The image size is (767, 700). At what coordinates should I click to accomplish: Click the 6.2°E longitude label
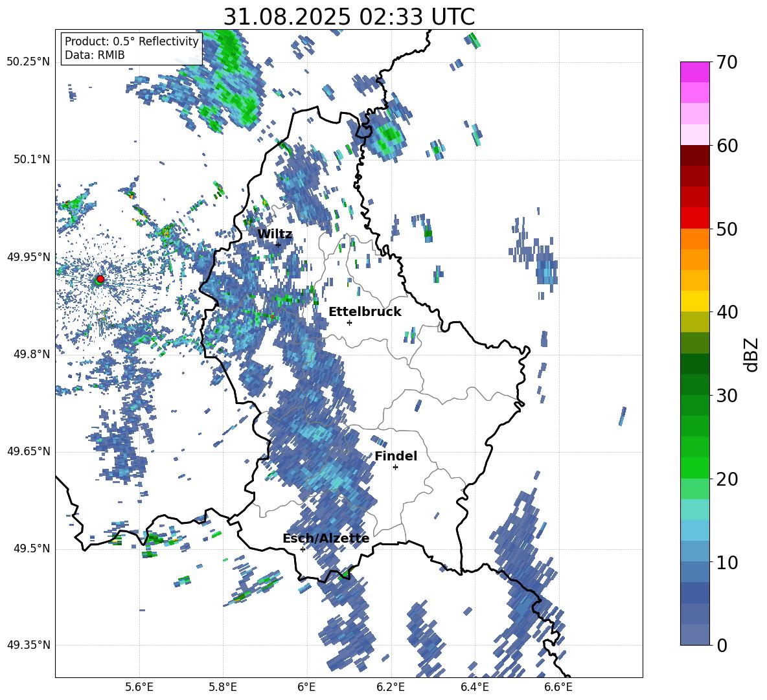point(391,687)
